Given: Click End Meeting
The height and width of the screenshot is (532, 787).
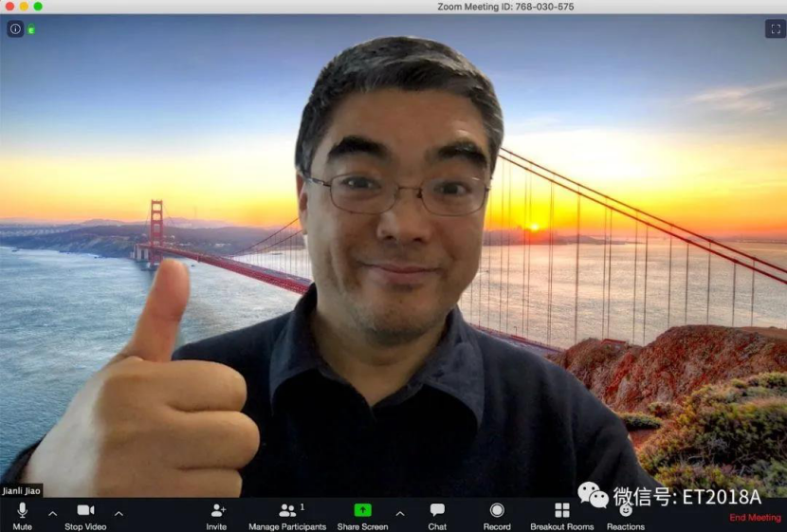Looking at the screenshot, I should pos(755,518).
